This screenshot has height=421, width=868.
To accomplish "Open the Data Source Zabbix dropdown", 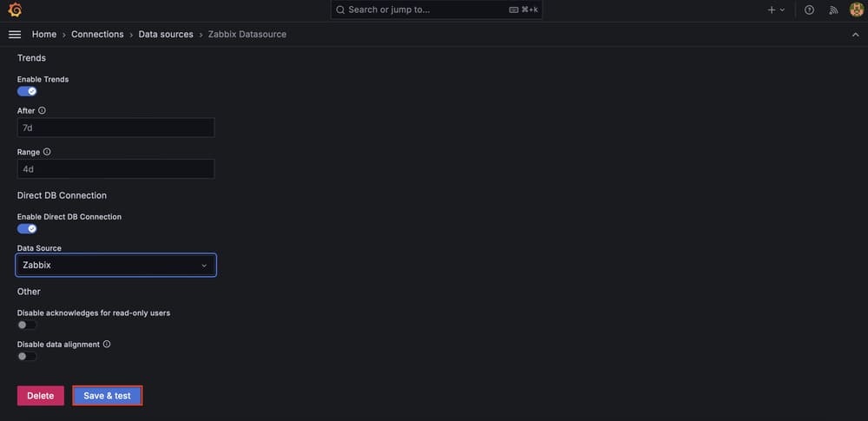I will click(115, 266).
